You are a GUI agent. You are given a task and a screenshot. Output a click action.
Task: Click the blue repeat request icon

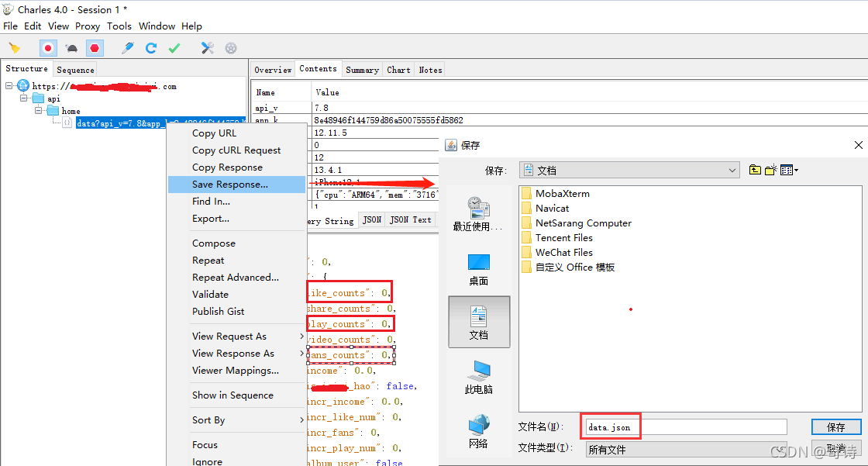151,48
